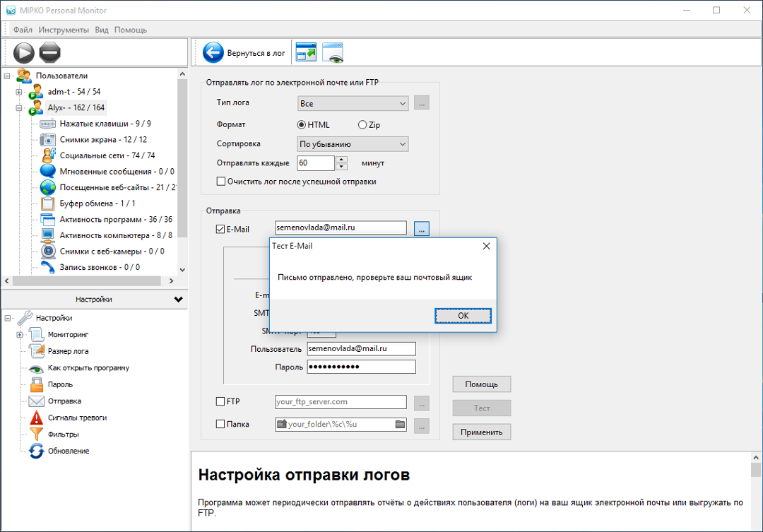The height and width of the screenshot is (532, 763).
Task: Open the Сортировка dropdown
Action: tap(353, 144)
